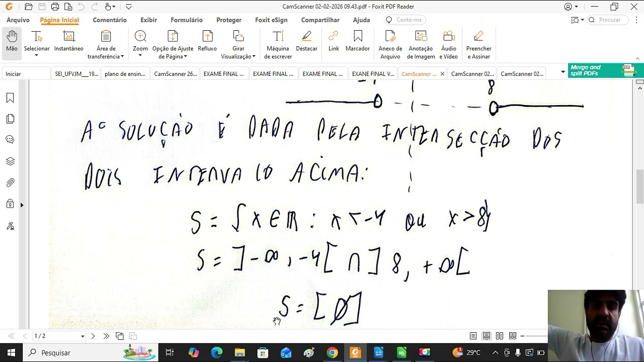
Task: Open Opção de Ajuste de Página
Action: tap(173, 45)
